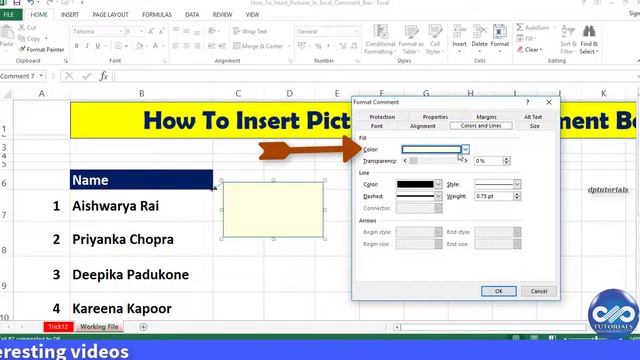This screenshot has width=640, height=360.
Task: Open the VIEW ribbon tab
Action: [252, 14]
